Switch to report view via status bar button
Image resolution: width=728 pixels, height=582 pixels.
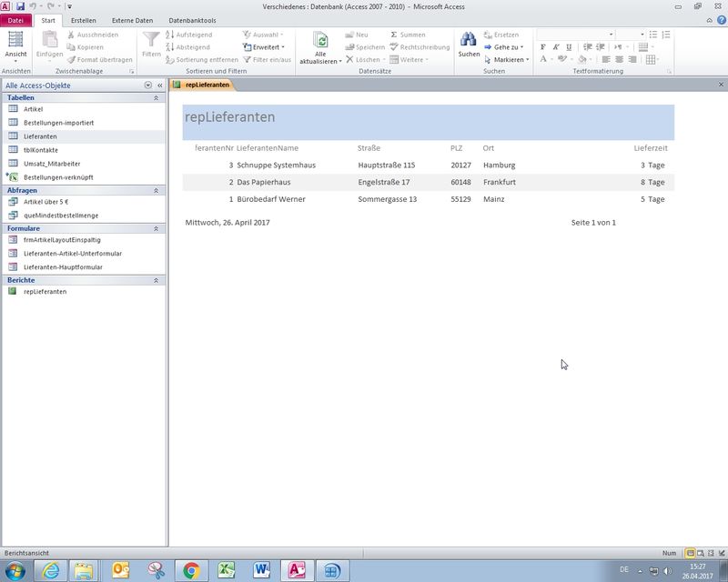(689, 553)
